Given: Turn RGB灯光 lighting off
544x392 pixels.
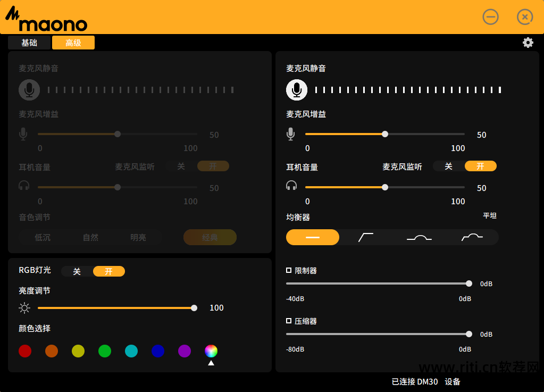Looking at the screenshot, I should pos(77,271).
